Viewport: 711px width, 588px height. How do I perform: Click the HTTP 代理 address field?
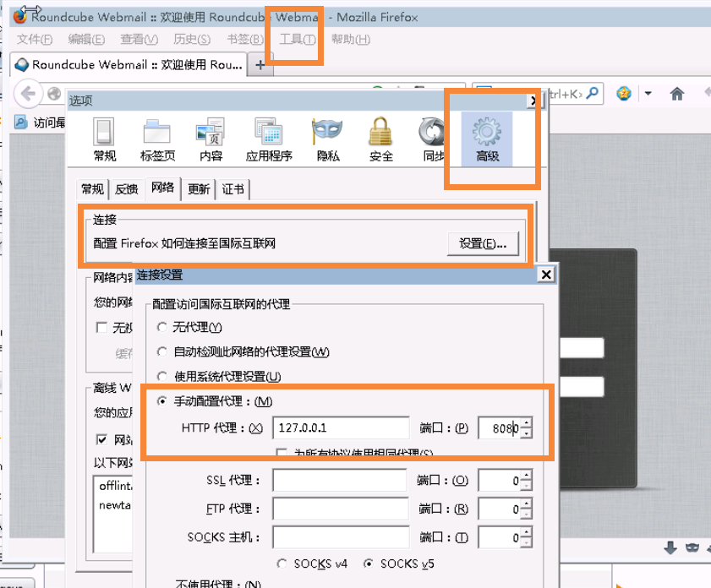pyautogui.click(x=341, y=427)
